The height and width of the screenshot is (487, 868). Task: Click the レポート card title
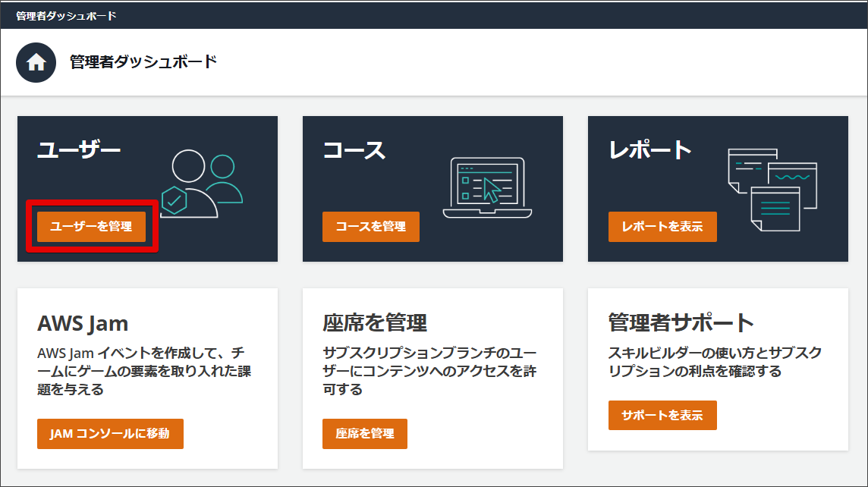pyautogui.click(x=650, y=150)
